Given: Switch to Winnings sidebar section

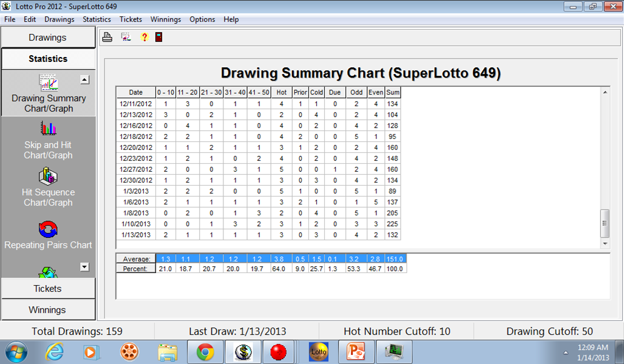Looking at the screenshot, I should point(48,310).
